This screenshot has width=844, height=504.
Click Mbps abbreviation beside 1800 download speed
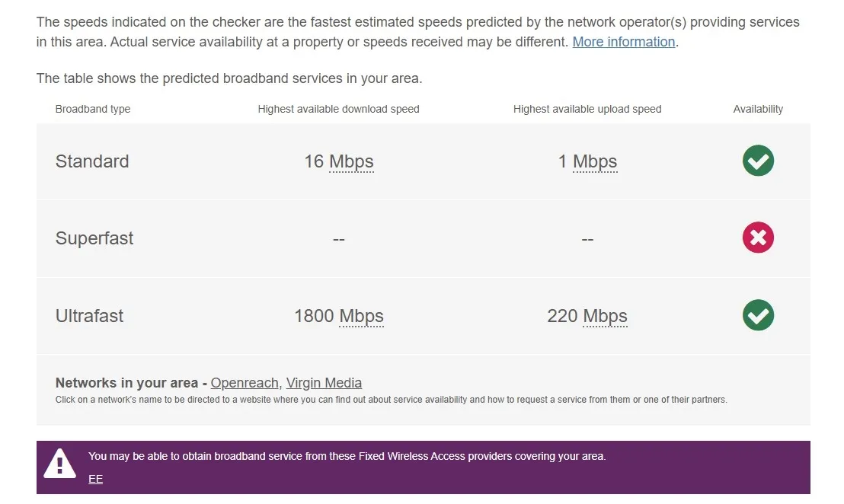(x=361, y=316)
